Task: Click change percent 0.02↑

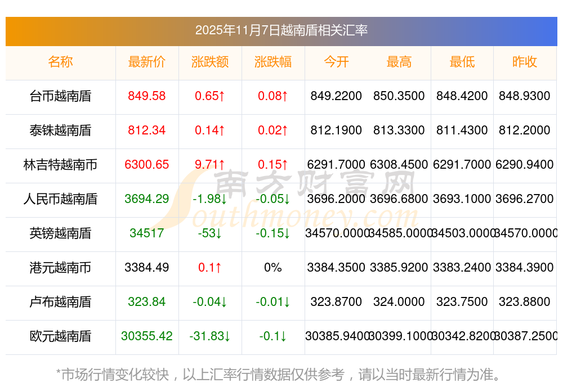Action: point(273,130)
